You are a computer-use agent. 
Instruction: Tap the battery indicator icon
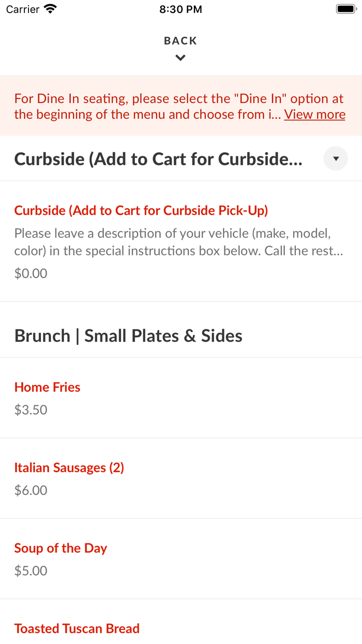point(345,9)
